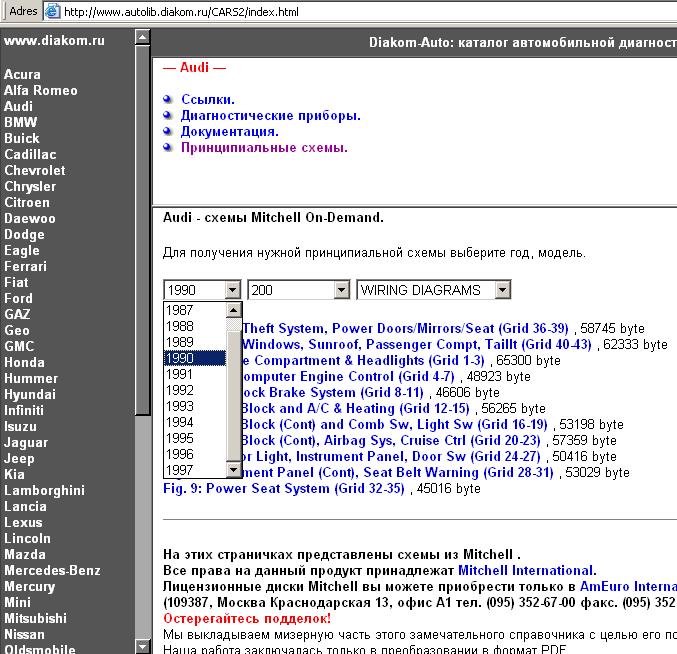Open the Computer Engine Control (Grid 4-7) link
677x654 pixels.
point(348,376)
